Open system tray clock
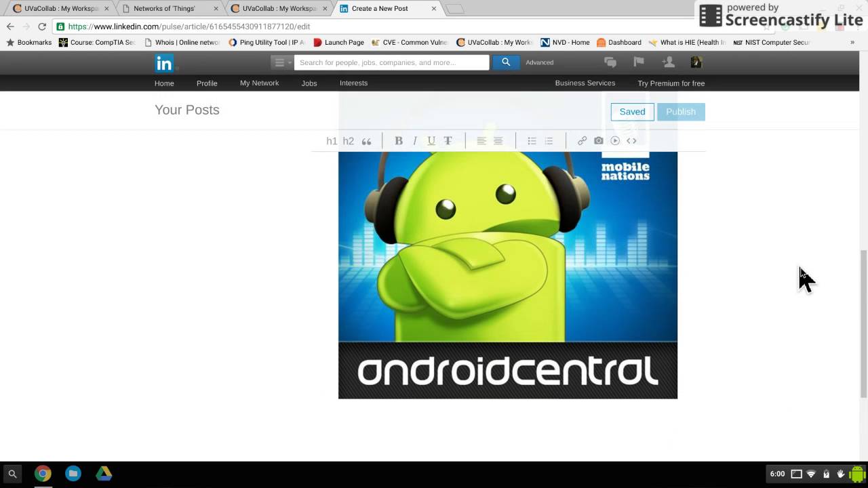This screenshot has height=488, width=868. tap(777, 474)
